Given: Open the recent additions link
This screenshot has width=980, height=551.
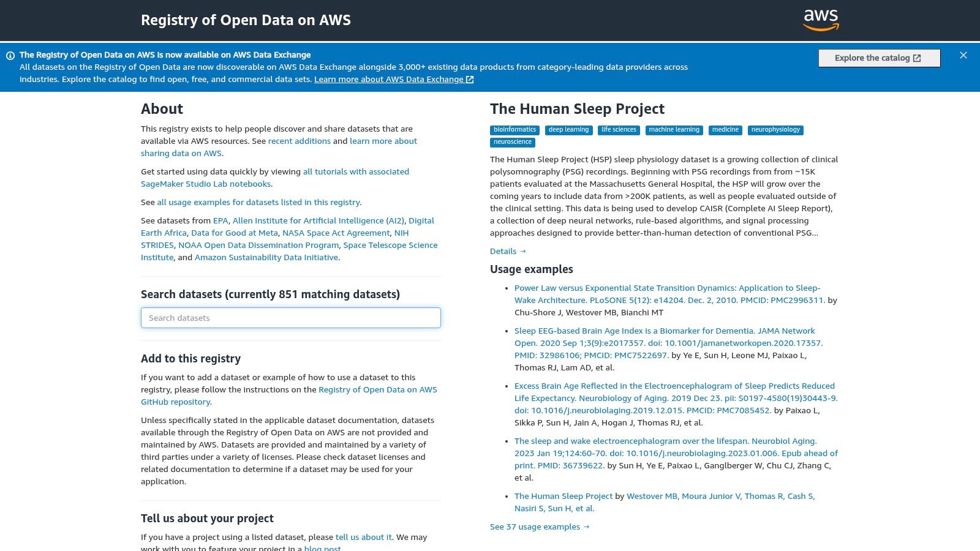Looking at the screenshot, I should [300, 141].
